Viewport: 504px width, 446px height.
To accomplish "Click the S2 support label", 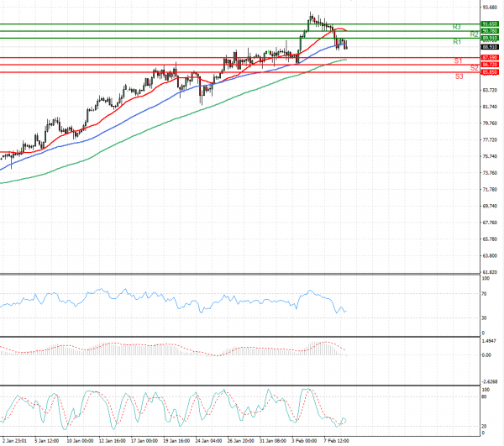I will [x=474, y=68].
